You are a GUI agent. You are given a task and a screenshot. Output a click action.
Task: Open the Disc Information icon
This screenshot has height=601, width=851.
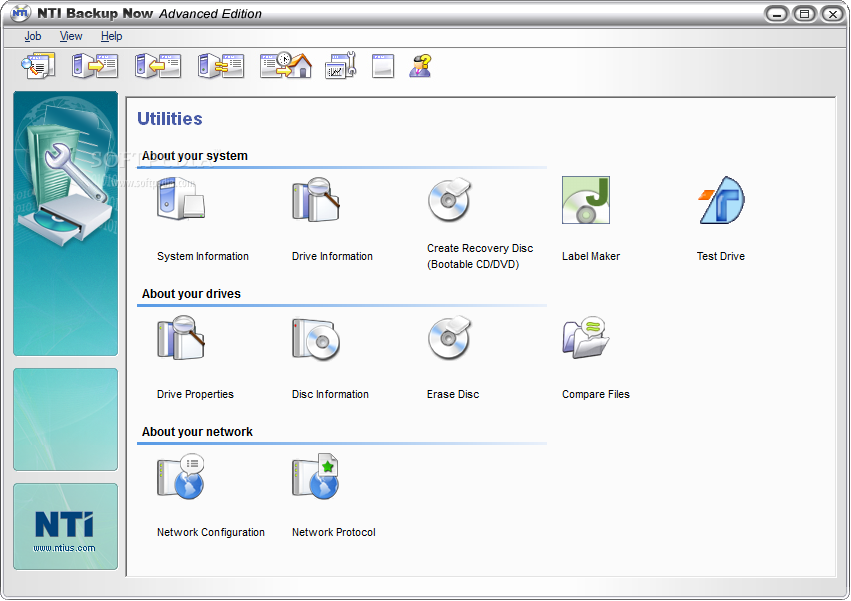[316, 339]
